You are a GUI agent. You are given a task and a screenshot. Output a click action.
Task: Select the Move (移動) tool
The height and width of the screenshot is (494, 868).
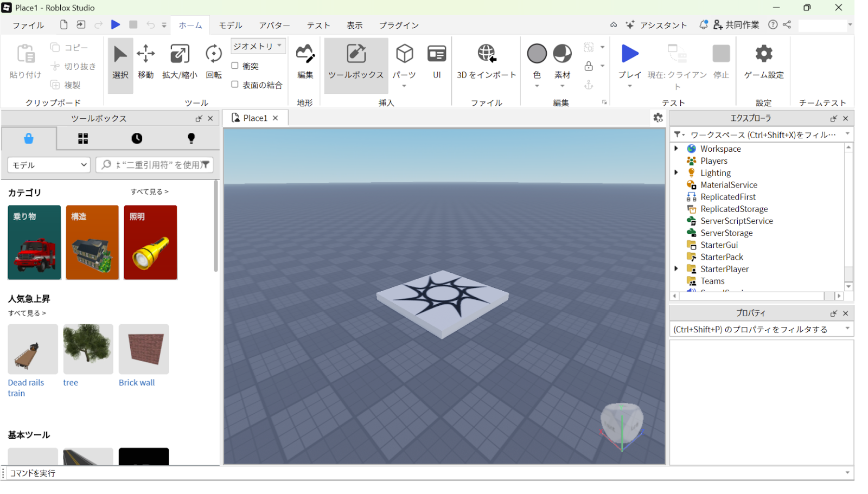click(x=145, y=61)
